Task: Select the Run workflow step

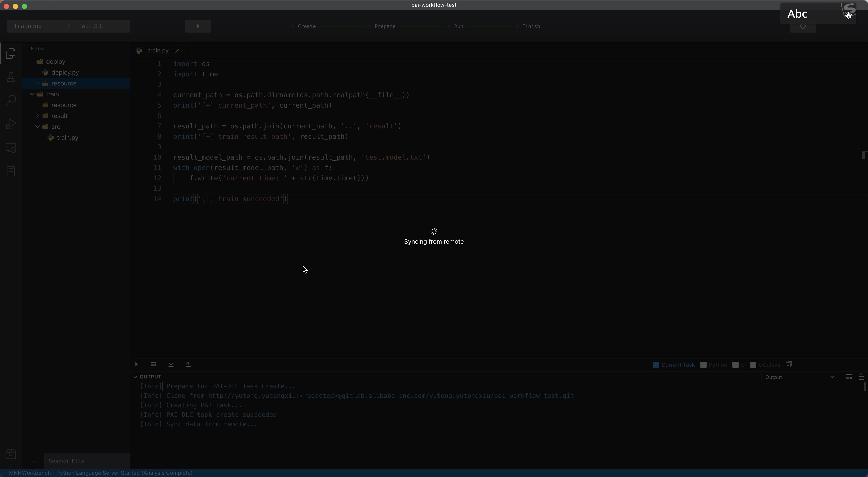Action: coord(459,26)
